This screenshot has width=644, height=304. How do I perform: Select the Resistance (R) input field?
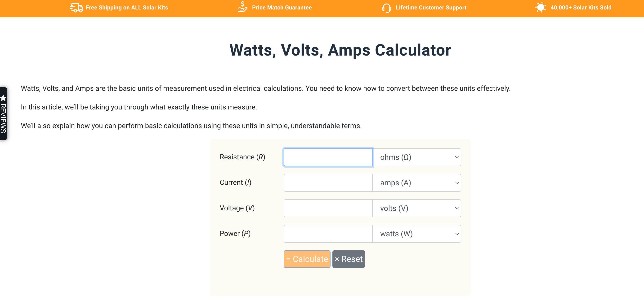tap(328, 157)
